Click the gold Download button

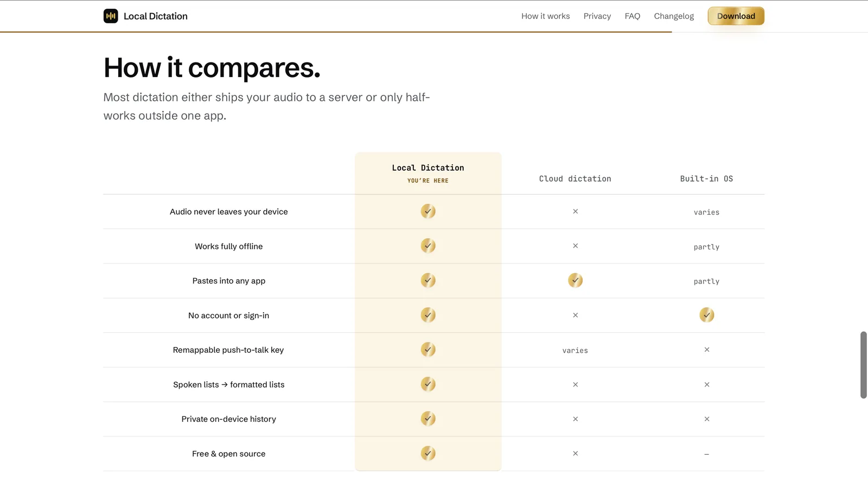[736, 16]
